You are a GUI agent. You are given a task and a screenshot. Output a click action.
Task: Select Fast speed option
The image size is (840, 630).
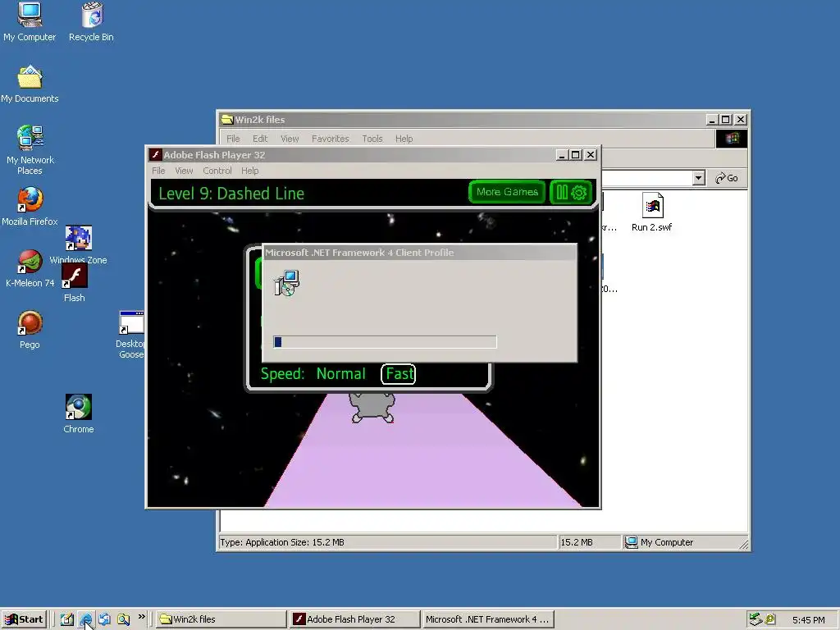pyautogui.click(x=399, y=374)
